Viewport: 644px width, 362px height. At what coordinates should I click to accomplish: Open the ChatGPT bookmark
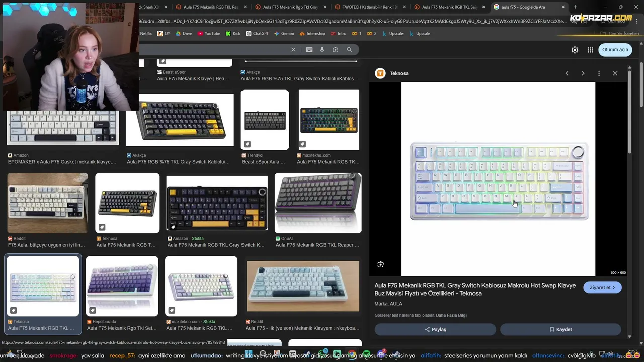(x=257, y=33)
